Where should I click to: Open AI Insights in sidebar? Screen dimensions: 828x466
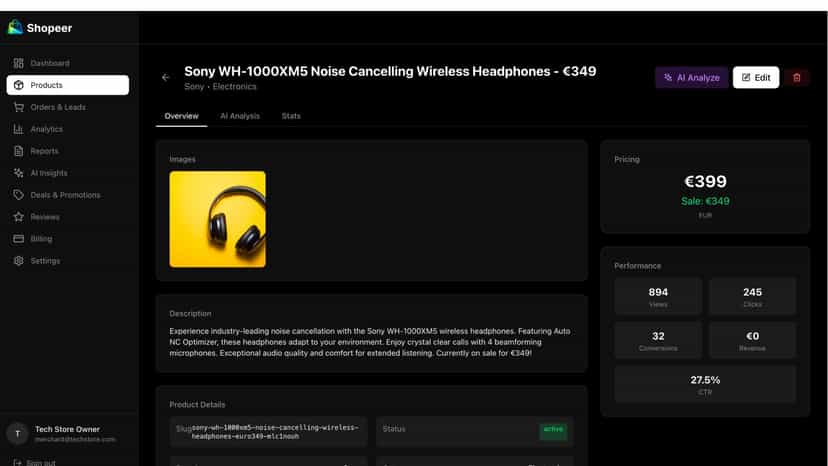tap(68, 173)
